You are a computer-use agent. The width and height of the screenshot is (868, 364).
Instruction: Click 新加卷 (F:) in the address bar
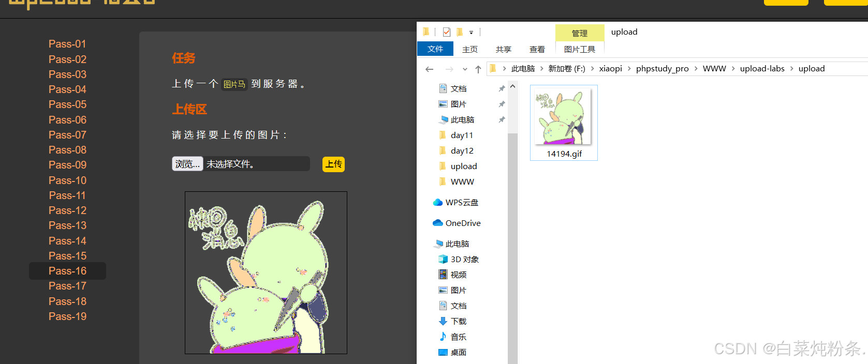(x=567, y=69)
